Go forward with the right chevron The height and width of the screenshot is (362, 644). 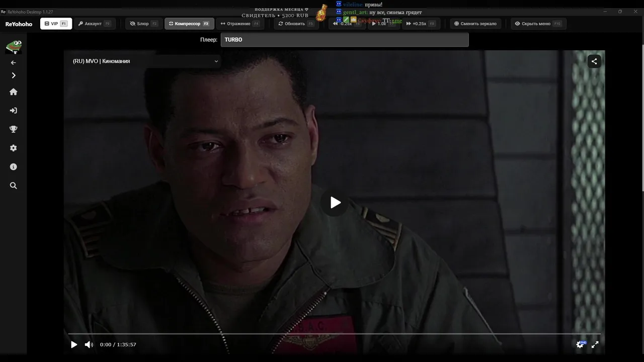(14, 75)
